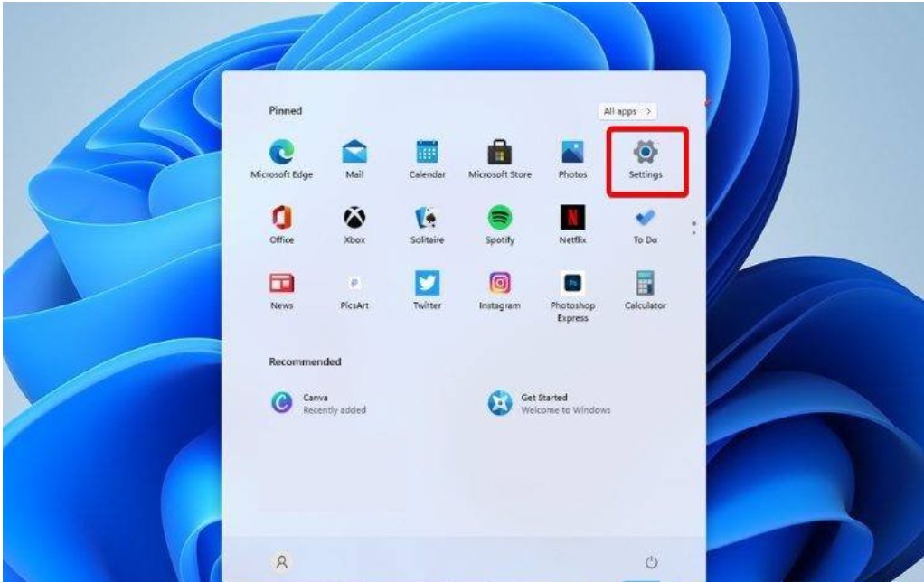Open the News app
This screenshot has height=582, width=924.
pyautogui.click(x=282, y=283)
